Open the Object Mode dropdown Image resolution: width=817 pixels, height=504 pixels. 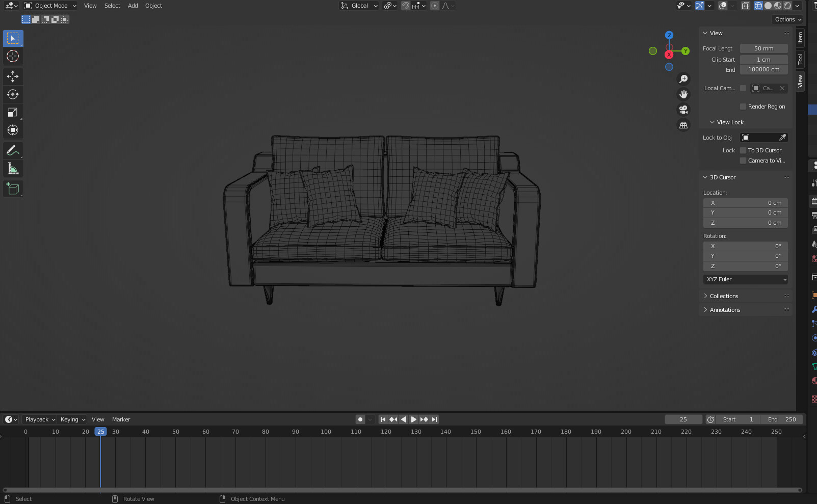click(x=49, y=6)
